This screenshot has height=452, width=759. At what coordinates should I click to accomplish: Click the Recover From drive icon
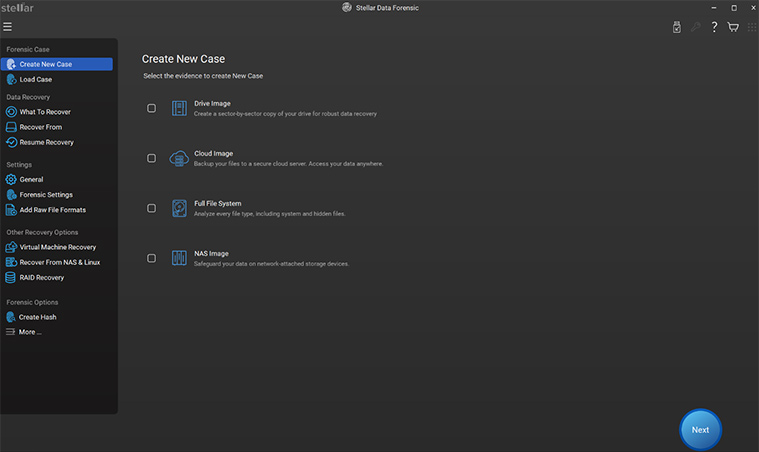(x=11, y=127)
